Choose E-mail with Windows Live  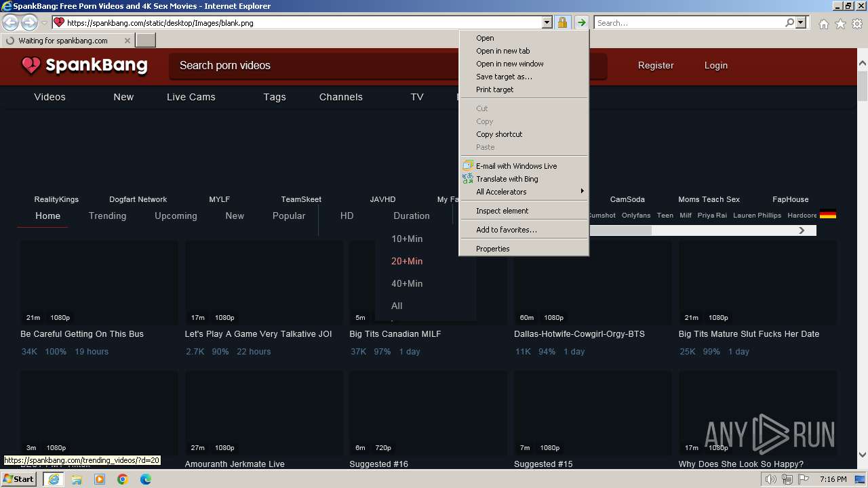(x=524, y=166)
